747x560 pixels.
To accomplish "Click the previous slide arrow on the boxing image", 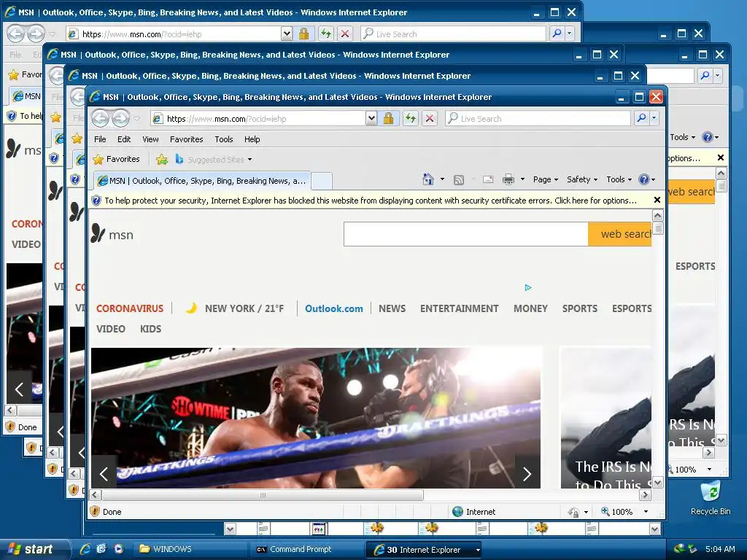I will [x=104, y=472].
